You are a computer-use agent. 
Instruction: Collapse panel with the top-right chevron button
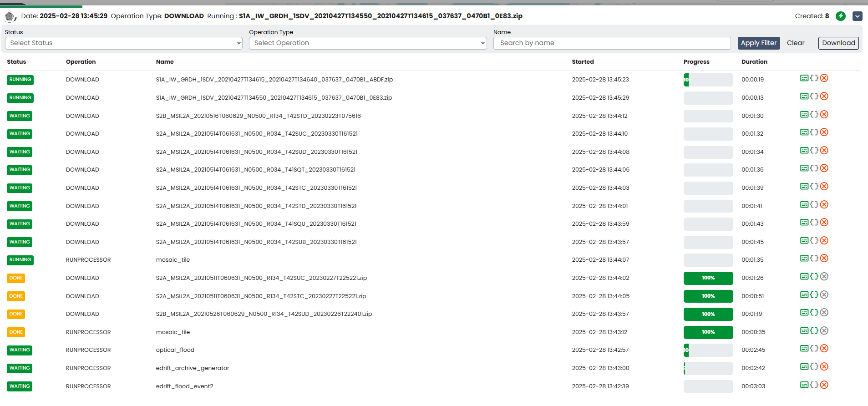click(x=858, y=16)
